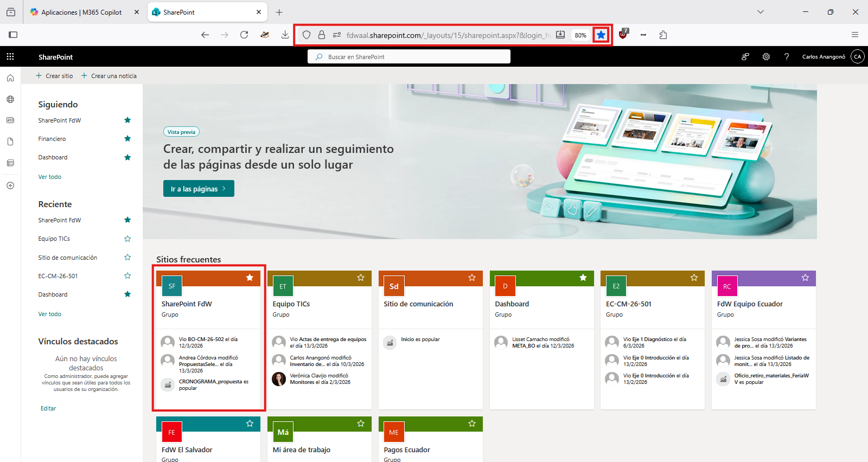Click Inicio es popular activity
This screenshot has width=868, height=462.
pos(420,339)
